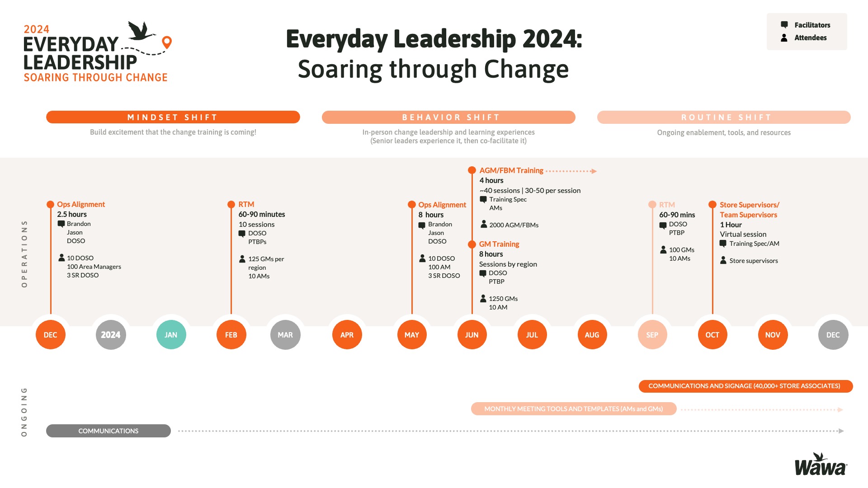Open the GM Training heading
Viewport: 868px width, 488px height.
(499, 244)
